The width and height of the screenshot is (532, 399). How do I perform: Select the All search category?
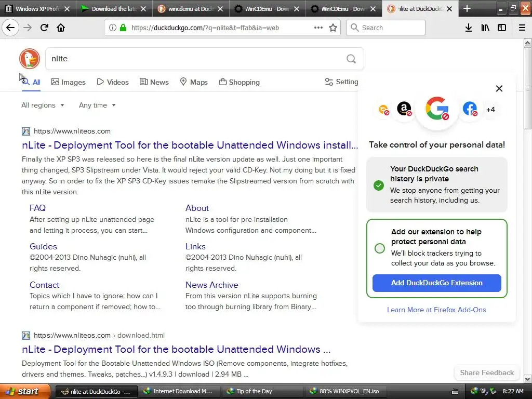31,82
